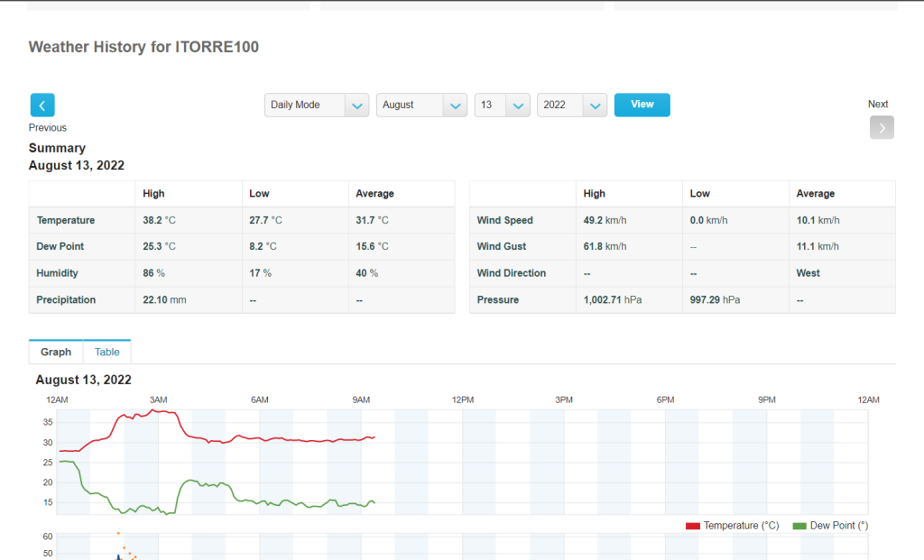The width and height of the screenshot is (924, 560).
Task: Click the grey Next day arrow button
Action: 882,127
